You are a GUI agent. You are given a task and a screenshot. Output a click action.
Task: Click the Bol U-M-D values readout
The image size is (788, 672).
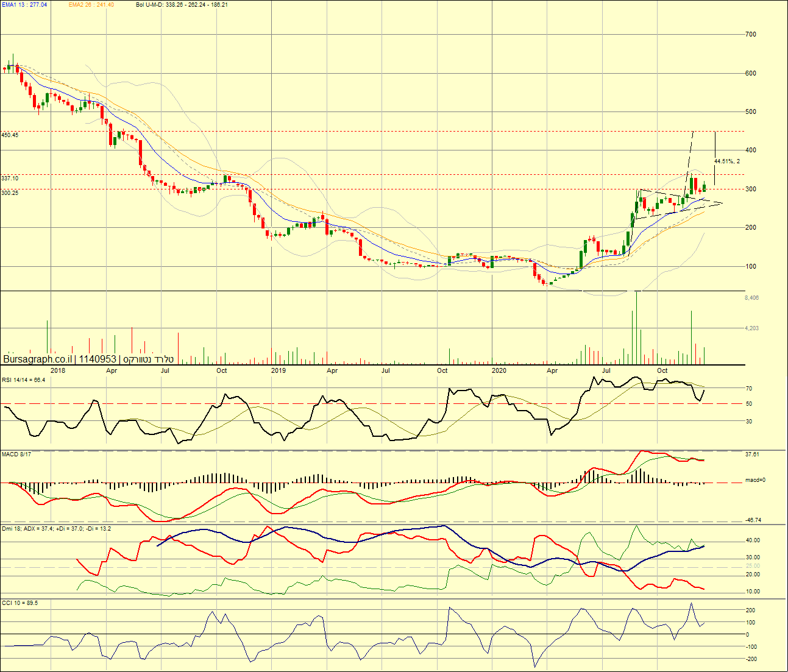[182, 4]
